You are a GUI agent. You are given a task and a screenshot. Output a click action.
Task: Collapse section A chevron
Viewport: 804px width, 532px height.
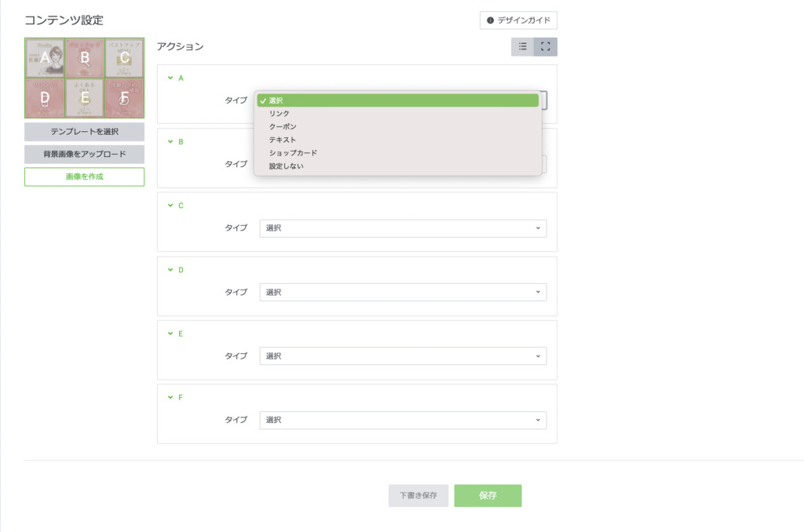click(x=170, y=78)
